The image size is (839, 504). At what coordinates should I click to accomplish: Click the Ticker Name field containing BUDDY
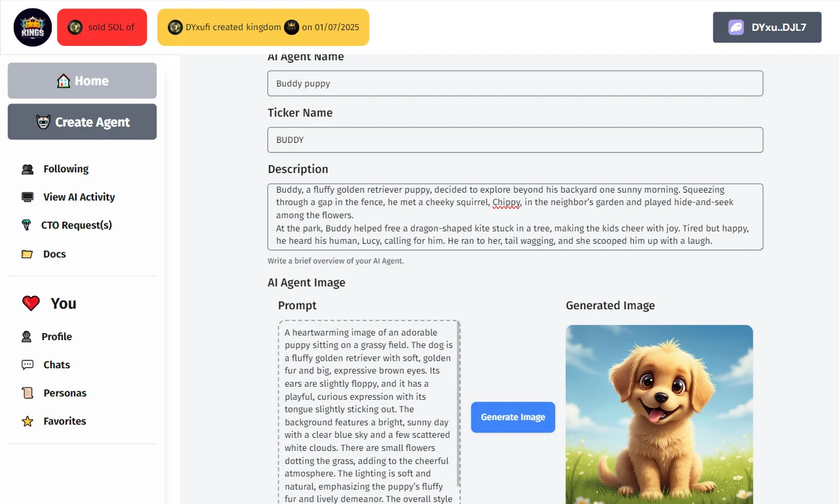pos(515,140)
